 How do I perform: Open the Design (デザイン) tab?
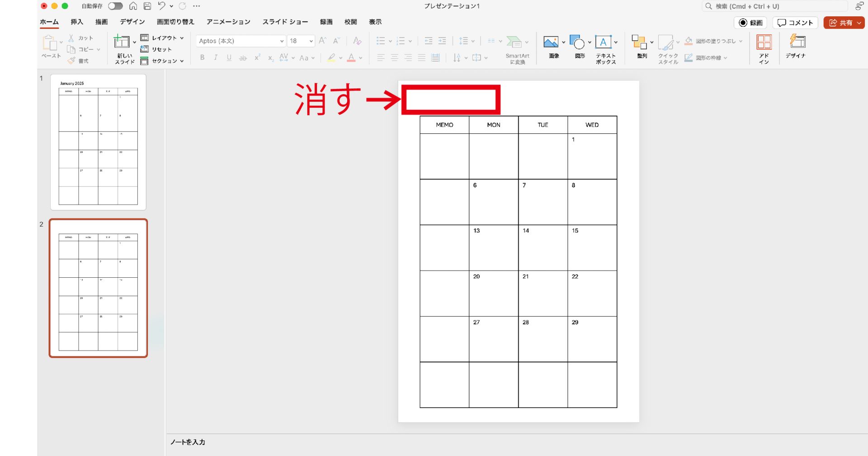click(132, 22)
